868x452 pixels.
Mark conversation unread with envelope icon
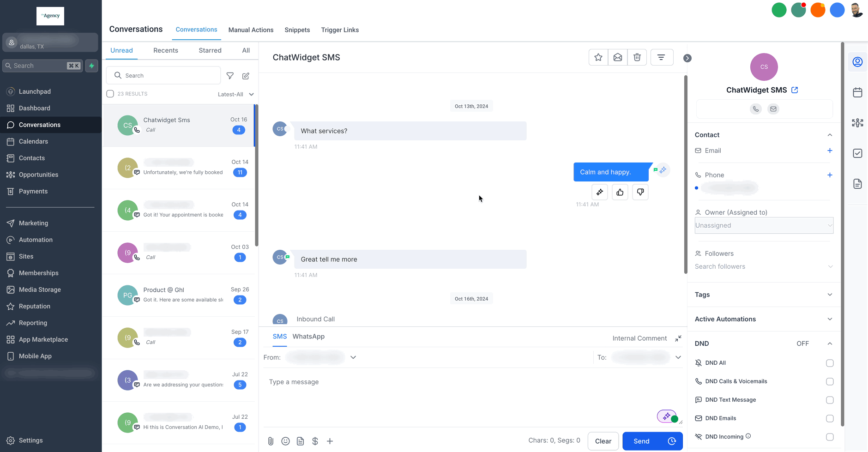(x=618, y=57)
